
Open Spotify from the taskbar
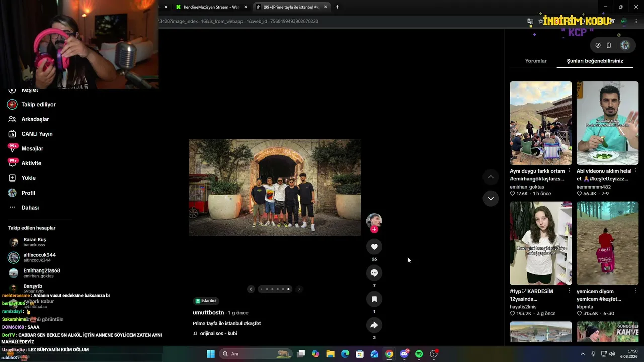click(419, 354)
